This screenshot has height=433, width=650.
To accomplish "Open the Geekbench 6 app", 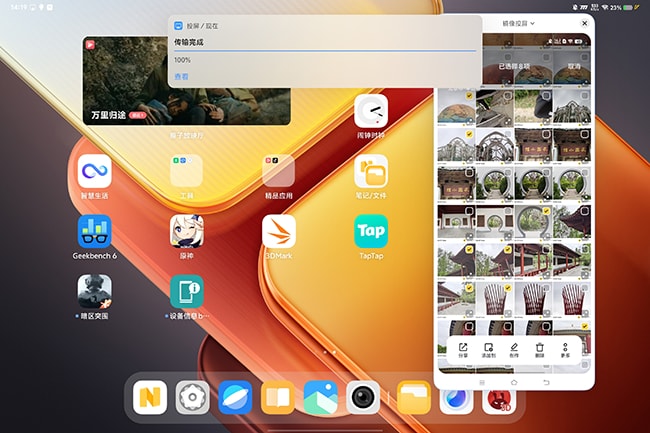I will click(94, 232).
